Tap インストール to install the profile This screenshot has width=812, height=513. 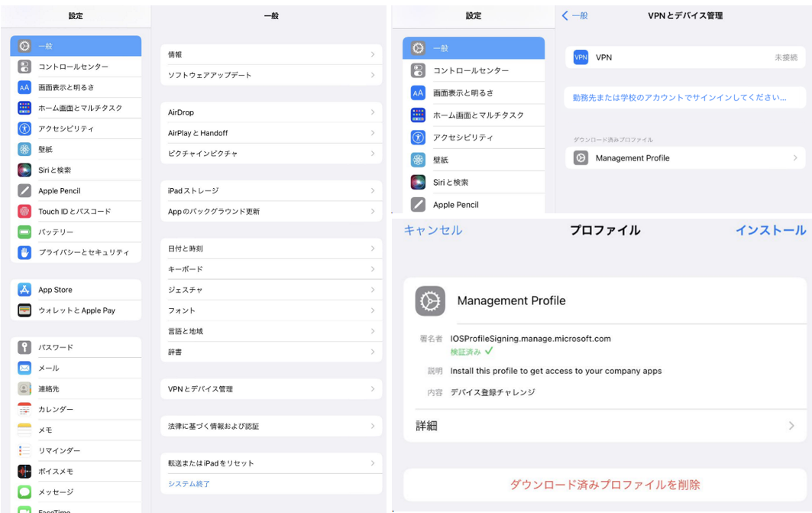770,230
